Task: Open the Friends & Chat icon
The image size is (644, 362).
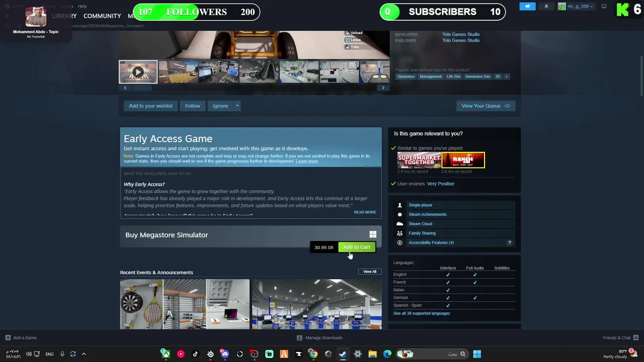Action: 636,338
